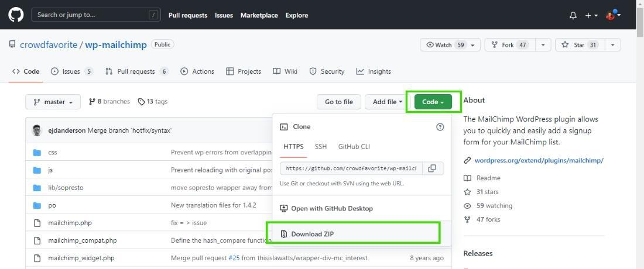Switch to the Pull requests repository tab

137,71
